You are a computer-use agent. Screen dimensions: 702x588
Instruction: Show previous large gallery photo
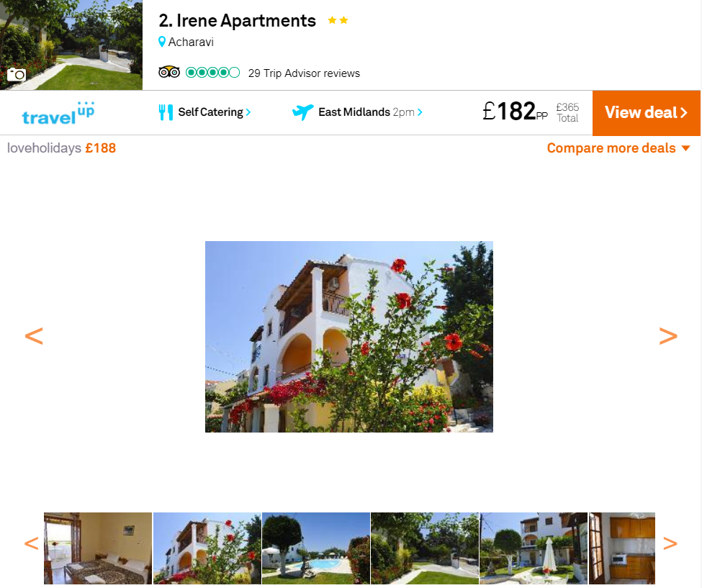34,336
